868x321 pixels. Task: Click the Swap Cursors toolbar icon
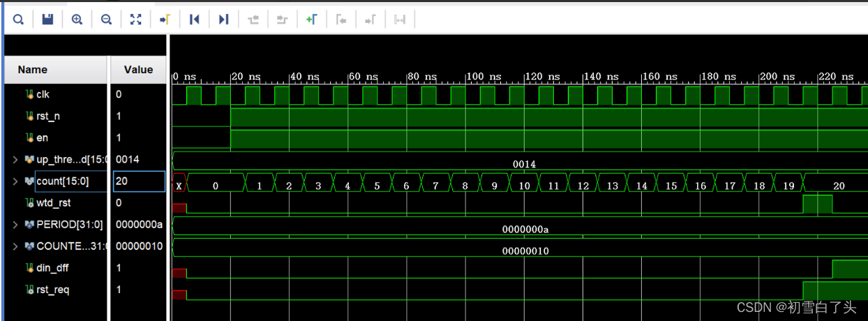399,20
